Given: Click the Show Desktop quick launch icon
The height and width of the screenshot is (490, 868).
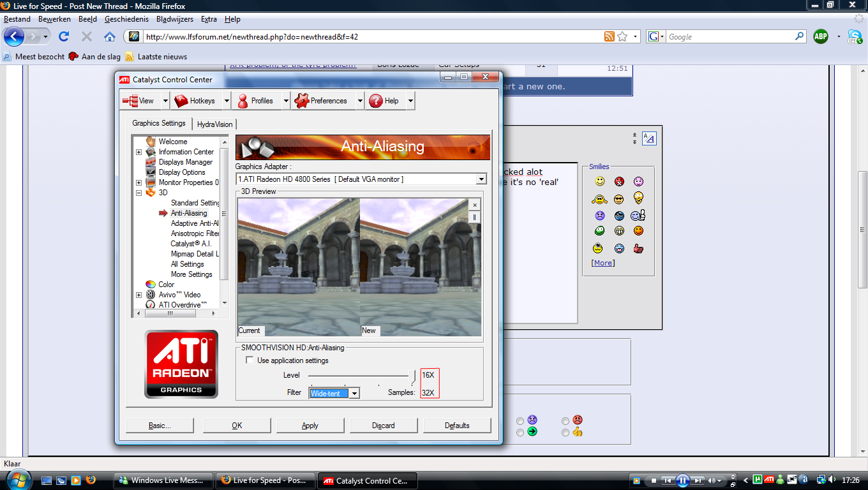Looking at the screenshot, I should coord(47,480).
